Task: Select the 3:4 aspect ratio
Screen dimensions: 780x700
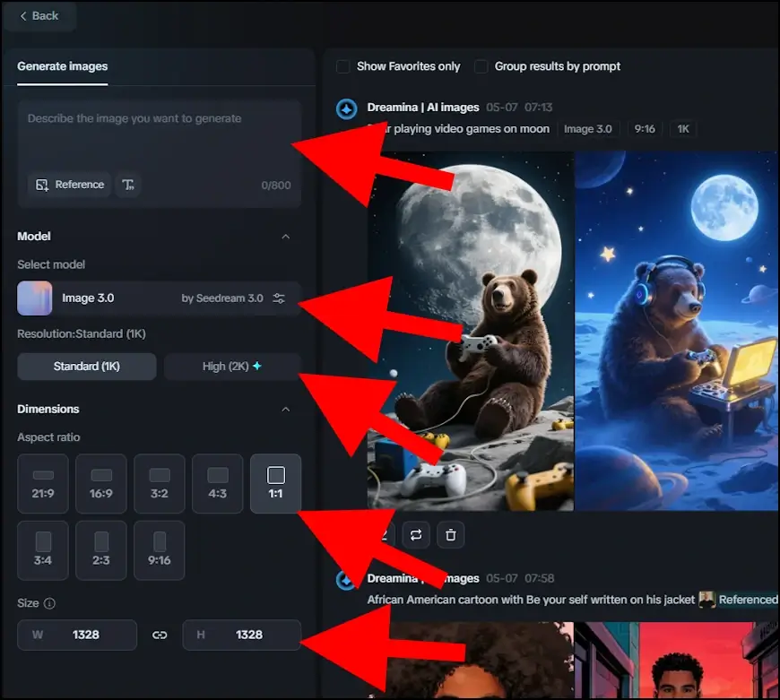Action: tap(43, 550)
